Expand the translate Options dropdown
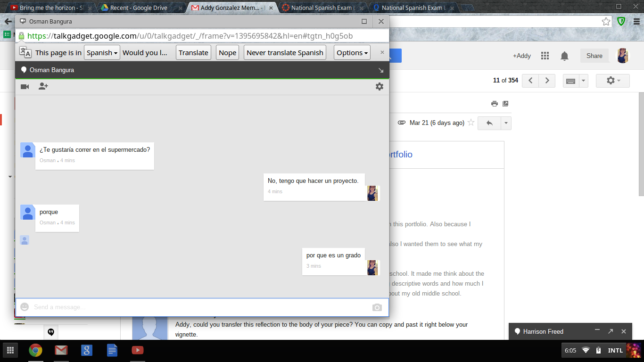 pyautogui.click(x=352, y=53)
